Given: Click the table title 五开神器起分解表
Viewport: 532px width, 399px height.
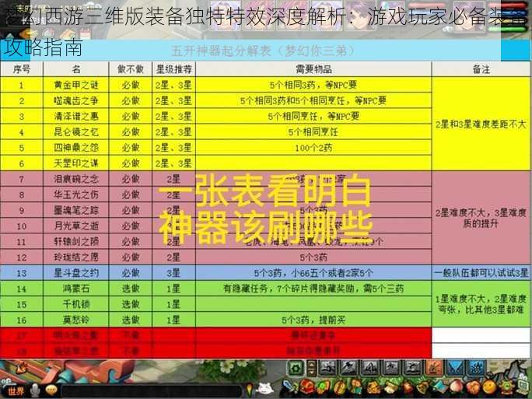Looking at the screenshot, I should 263,51.
